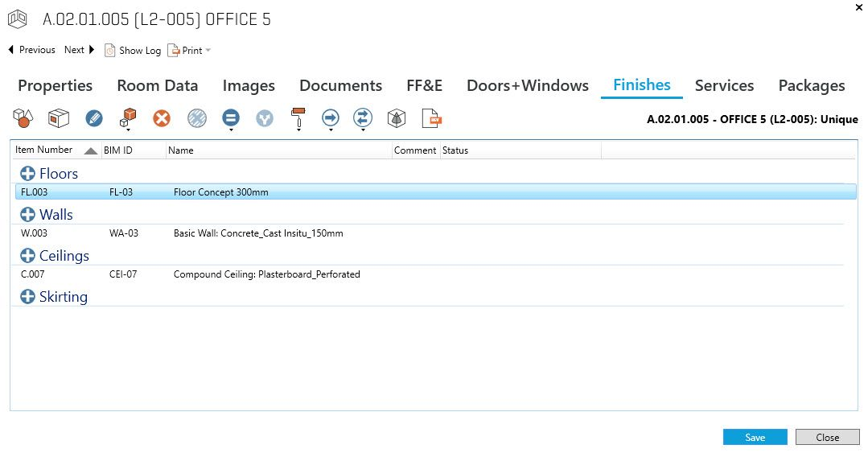
Task: Click the box icon in the toolbar
Action: (x=57, y=119)
